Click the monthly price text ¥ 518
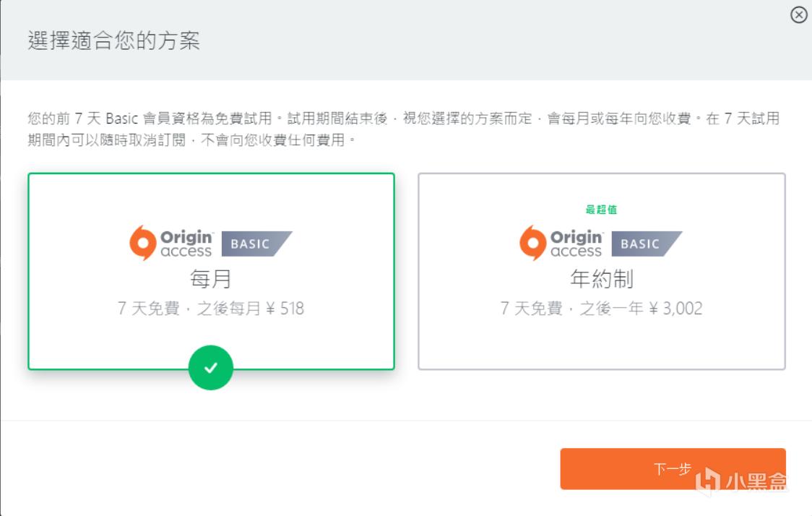Screen dimensions: 812x516 coord(282,309)
